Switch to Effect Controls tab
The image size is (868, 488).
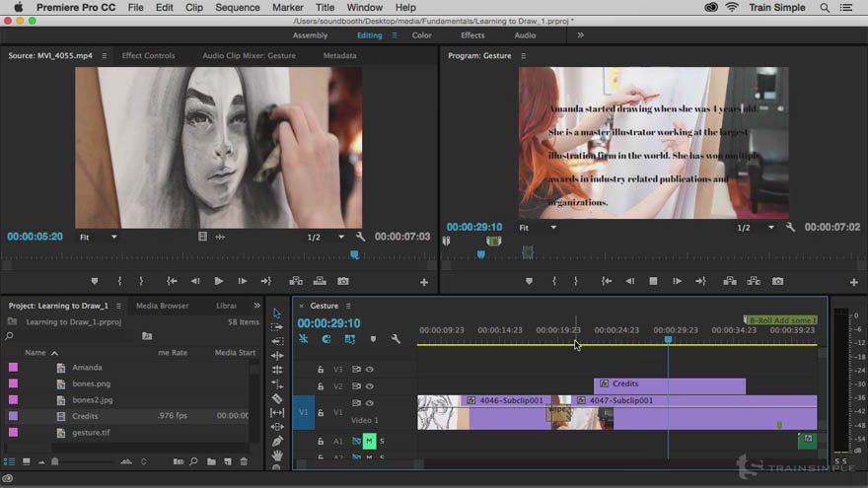click(x=148, y=56)
